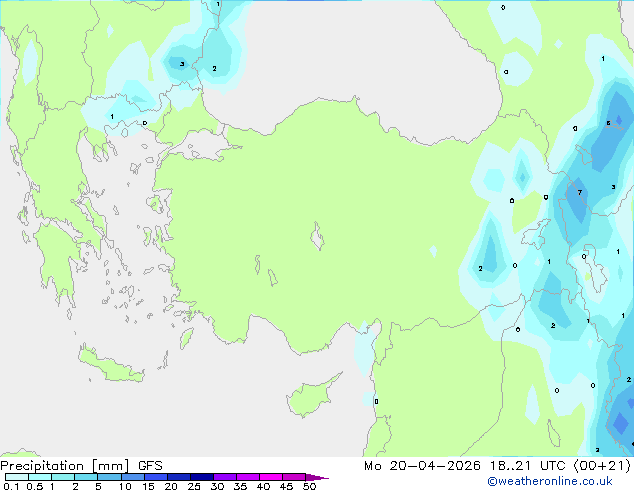Click the '[mm]' units label

(110, 466)
